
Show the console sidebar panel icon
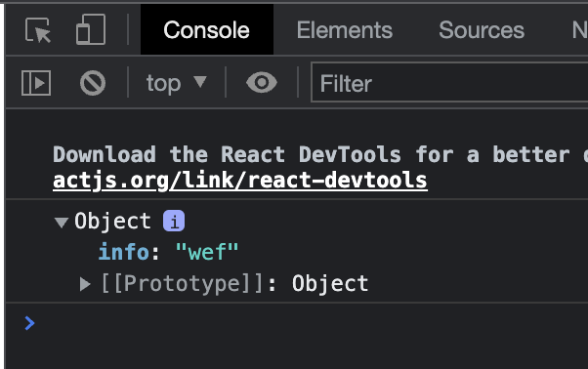click(x=36, y=83)
